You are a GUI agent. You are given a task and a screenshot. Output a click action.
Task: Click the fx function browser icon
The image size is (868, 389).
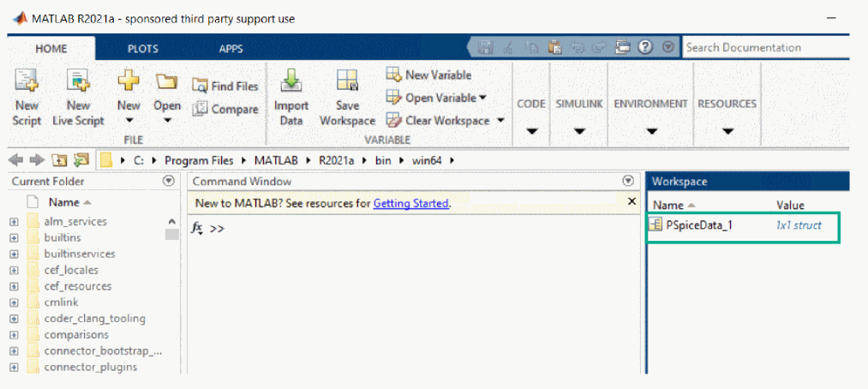tap(197, 227)
